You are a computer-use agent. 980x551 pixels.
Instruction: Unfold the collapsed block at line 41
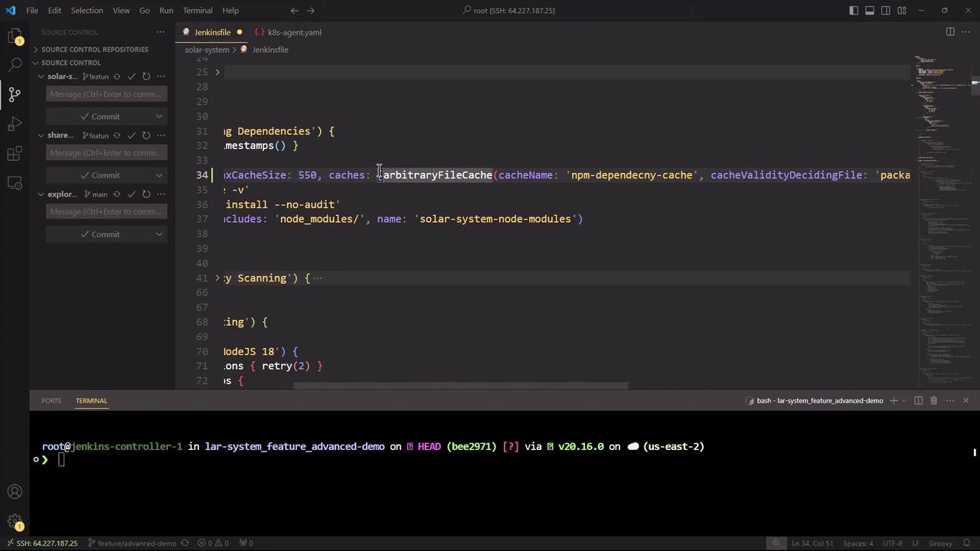pos(217,278)
